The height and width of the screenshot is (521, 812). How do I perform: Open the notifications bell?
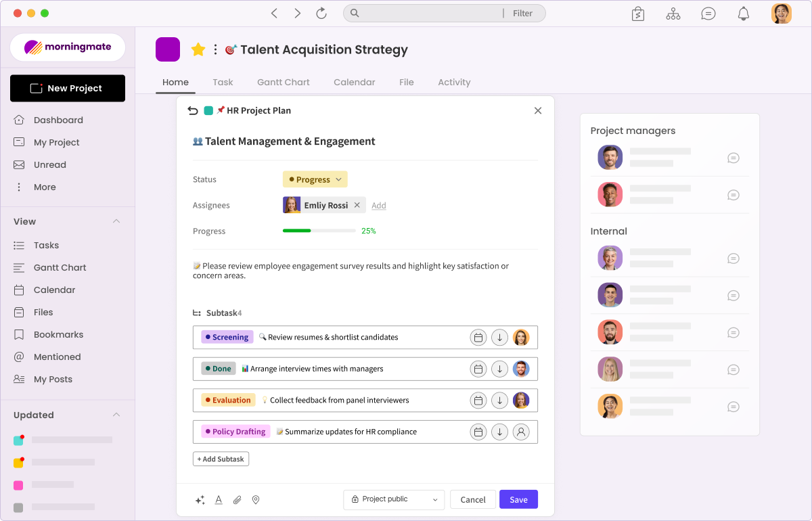pyautogui.click(x=743, y=13)
